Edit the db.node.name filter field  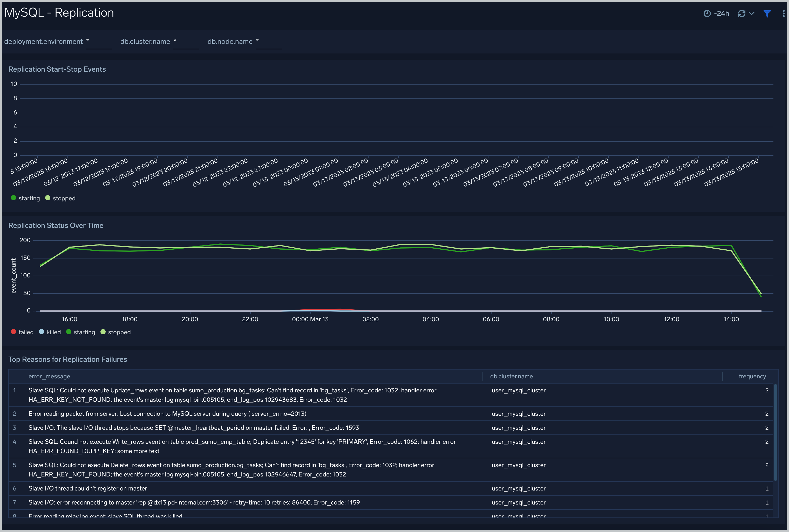tap(268, 42)
